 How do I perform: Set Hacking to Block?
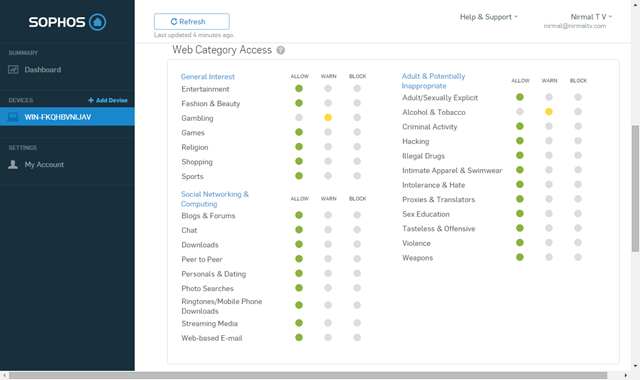(x=578, y=141)
